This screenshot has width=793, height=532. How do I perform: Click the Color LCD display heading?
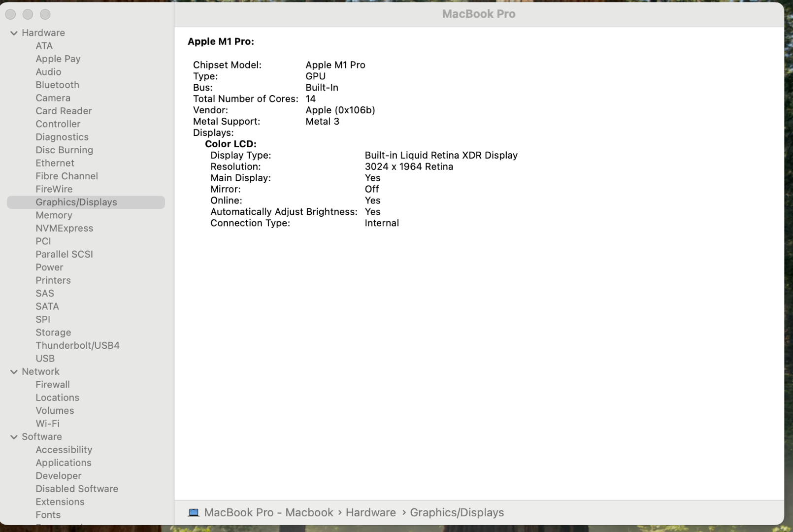point(231,144)
